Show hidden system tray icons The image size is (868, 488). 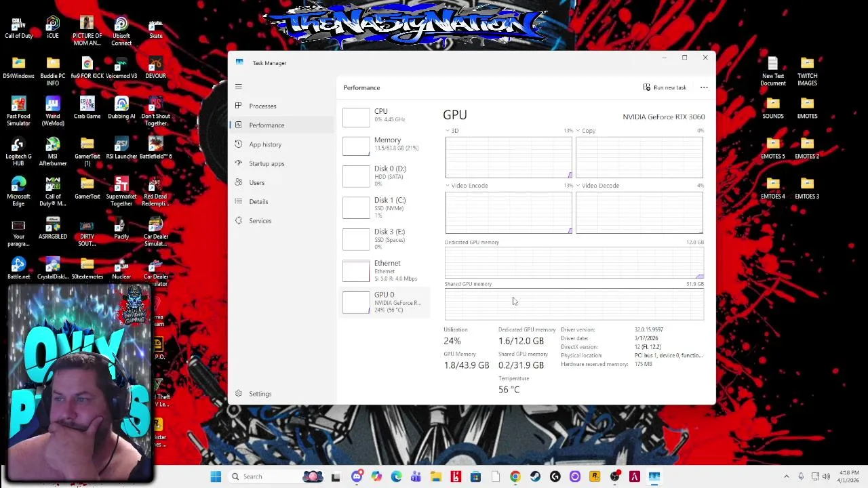point(787,476)
